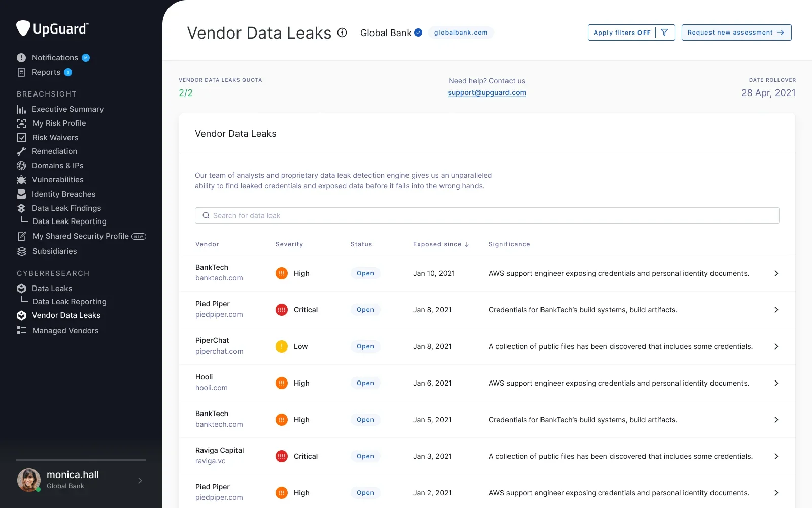
Task: Sort the table by Exposed since
Action: coord(441,244)
